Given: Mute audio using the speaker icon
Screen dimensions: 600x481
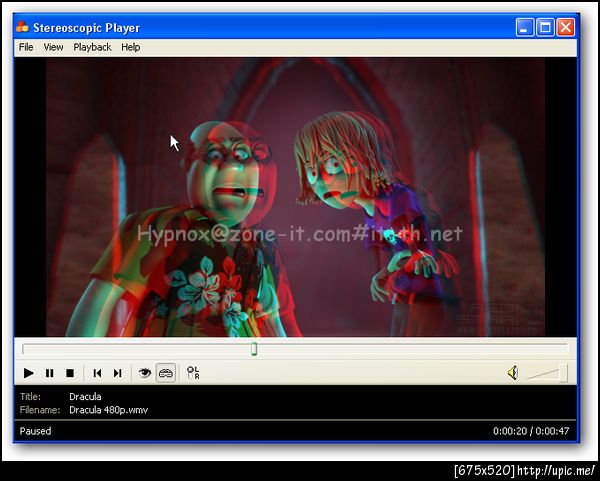Looking at the screenshot, I should (x=513, y=372).
